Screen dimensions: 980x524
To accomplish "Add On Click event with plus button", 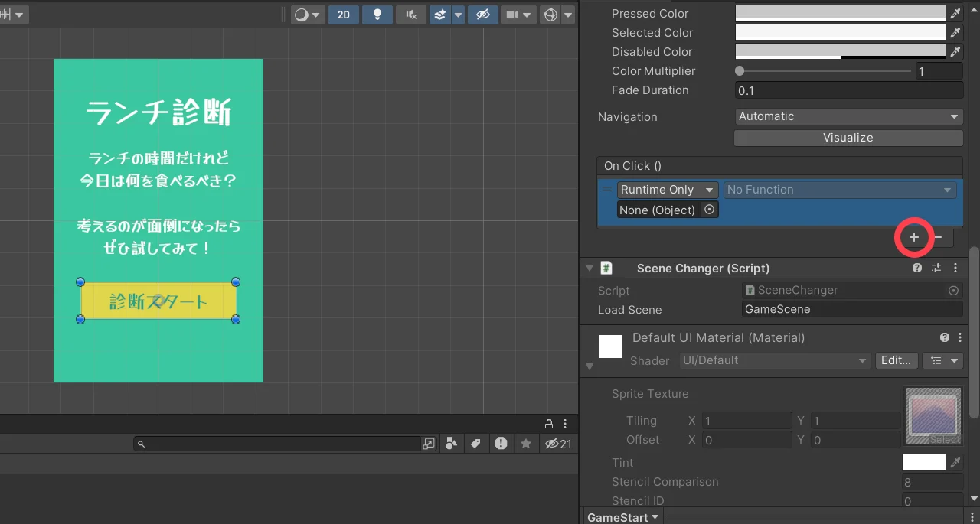I will pyautogui.click(x=913, y=237).
